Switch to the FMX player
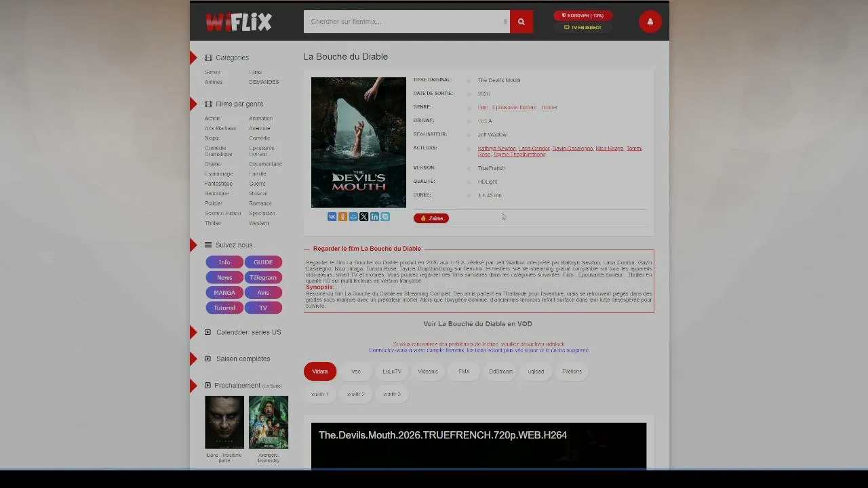 pos(464,371)
